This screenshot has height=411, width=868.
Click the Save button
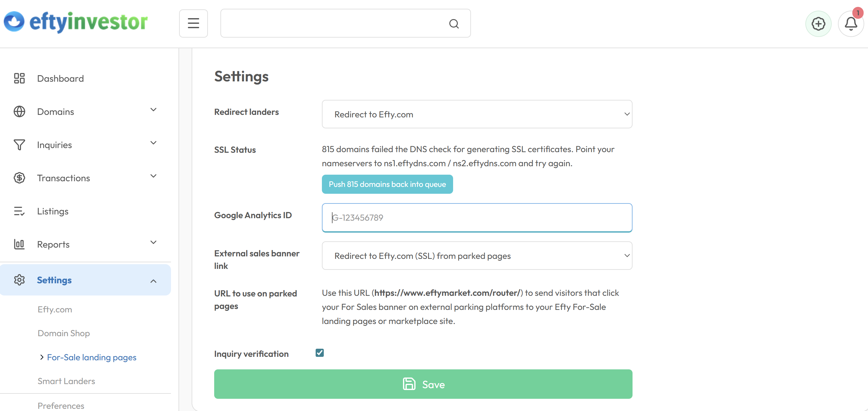click(x=423, y=384)
